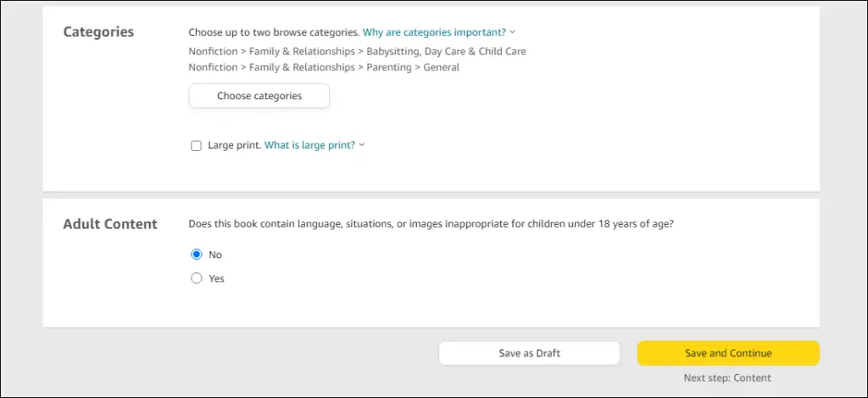The height and width of the screenshot is (398, 868).
Task: Open the Why are categories important link
Action: click(435, 32)
